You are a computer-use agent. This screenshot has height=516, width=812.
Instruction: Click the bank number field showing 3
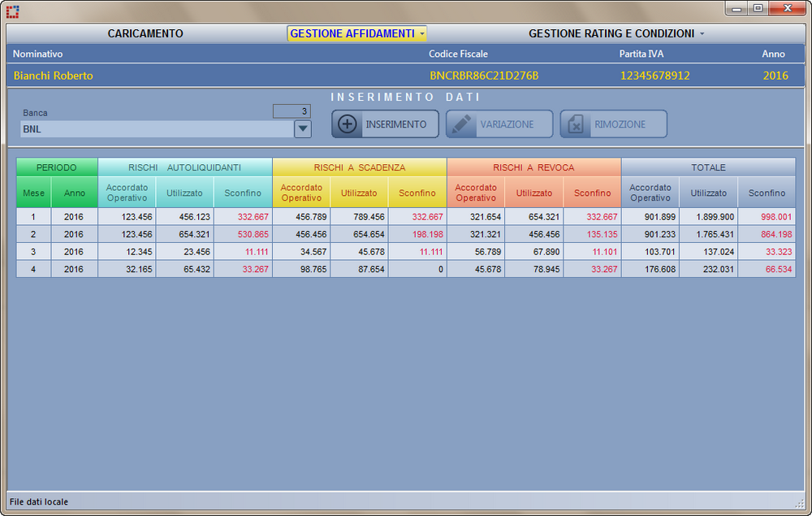pos(292,111)
